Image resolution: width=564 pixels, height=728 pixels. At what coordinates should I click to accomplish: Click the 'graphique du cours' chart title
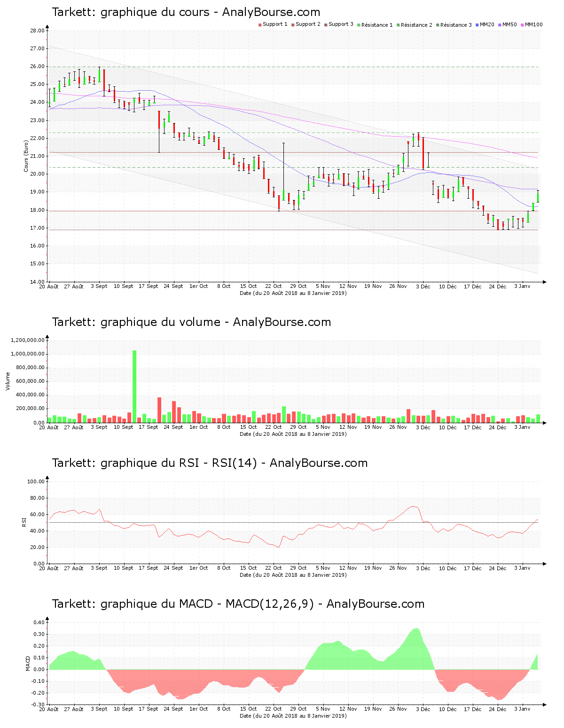pos(186,12)
